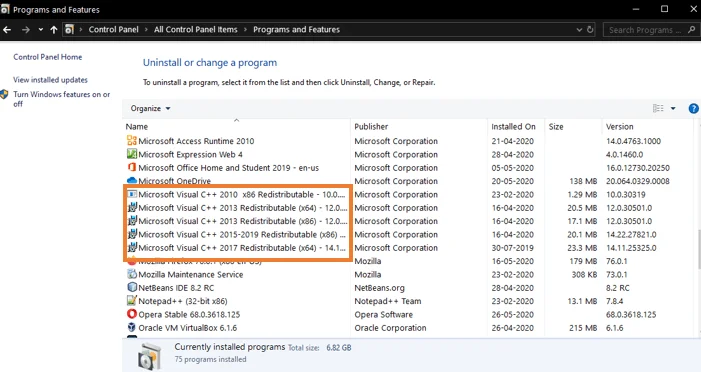701x372 pixels.
Task: Select Oracle VM VirtualBox 6.1.6 entry
Action: coord(188,328)
